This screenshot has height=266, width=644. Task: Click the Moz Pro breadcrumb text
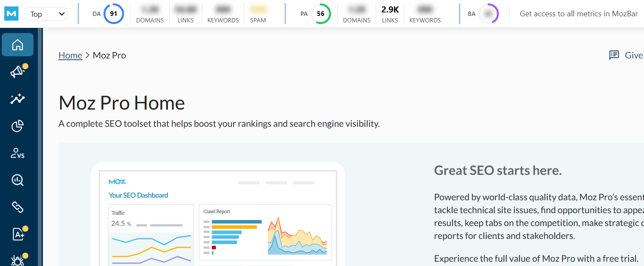[x=109, y=55]
